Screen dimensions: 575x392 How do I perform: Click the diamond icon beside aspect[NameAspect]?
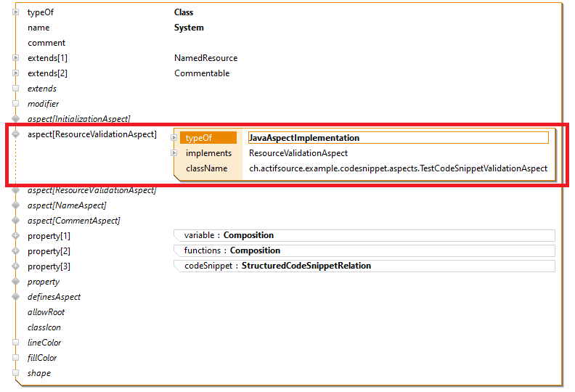[x=15, y=205]
